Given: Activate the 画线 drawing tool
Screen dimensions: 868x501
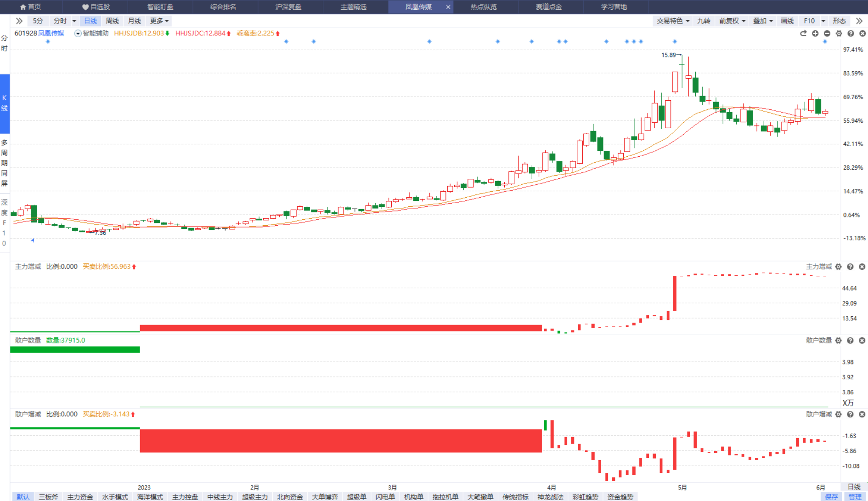Looking at the screenshot, I should 787,21.
